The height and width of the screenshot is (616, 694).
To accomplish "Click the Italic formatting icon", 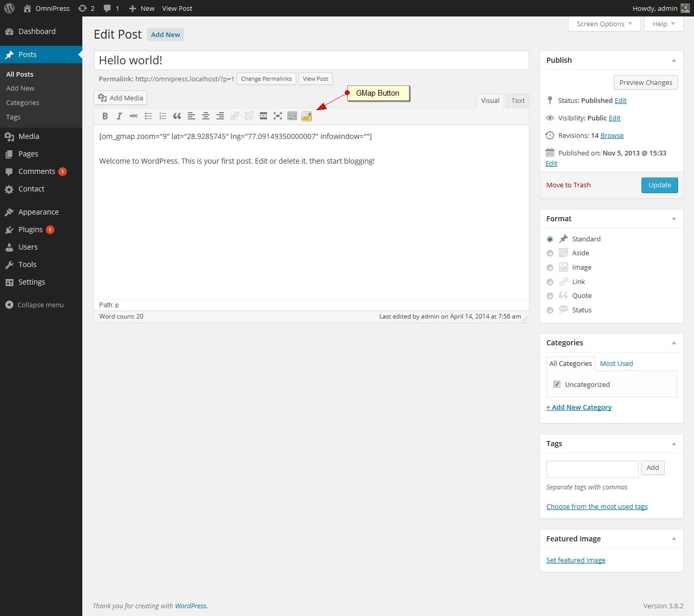I will click(x=119, y=116).
